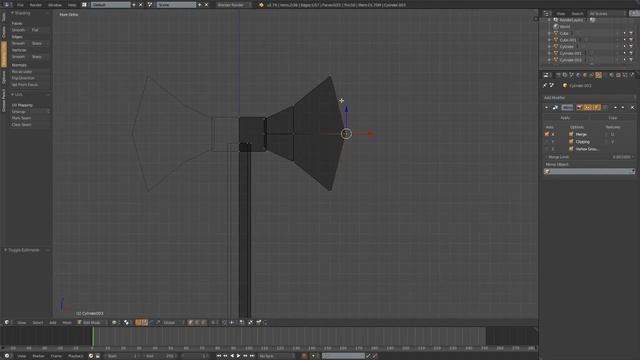
Task: Collapse the Shading panel header
Action: coord(21,13)
